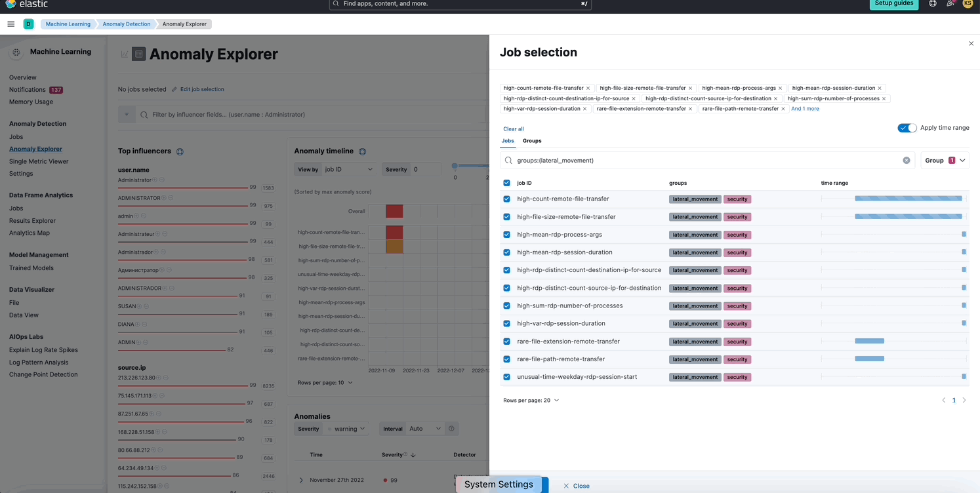The height and width of the screenshot is (493, 980).
Task: Open the newsfeed bell icon in header
Action: (x=950, y=4)
